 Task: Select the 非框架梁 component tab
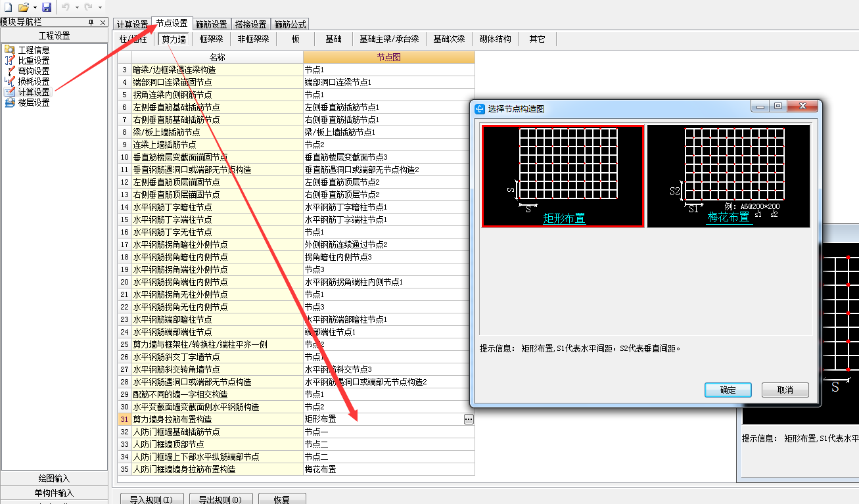(x=254, y=39)
